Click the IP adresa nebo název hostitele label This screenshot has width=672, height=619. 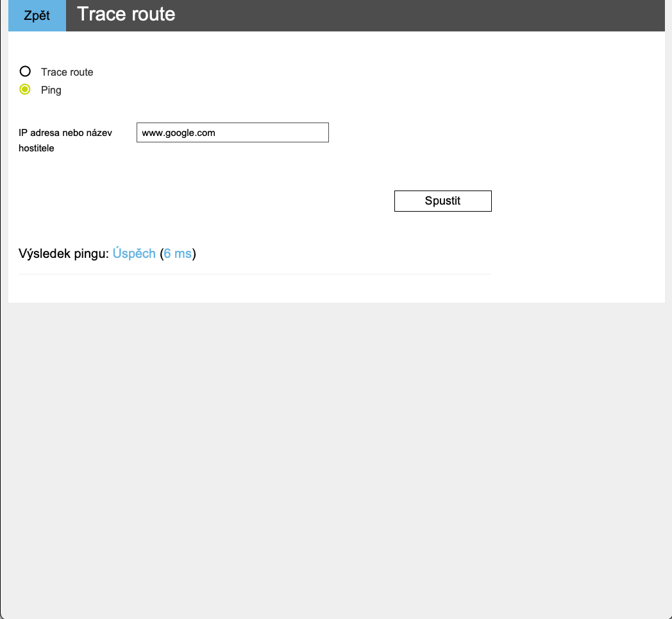[65, 140]
